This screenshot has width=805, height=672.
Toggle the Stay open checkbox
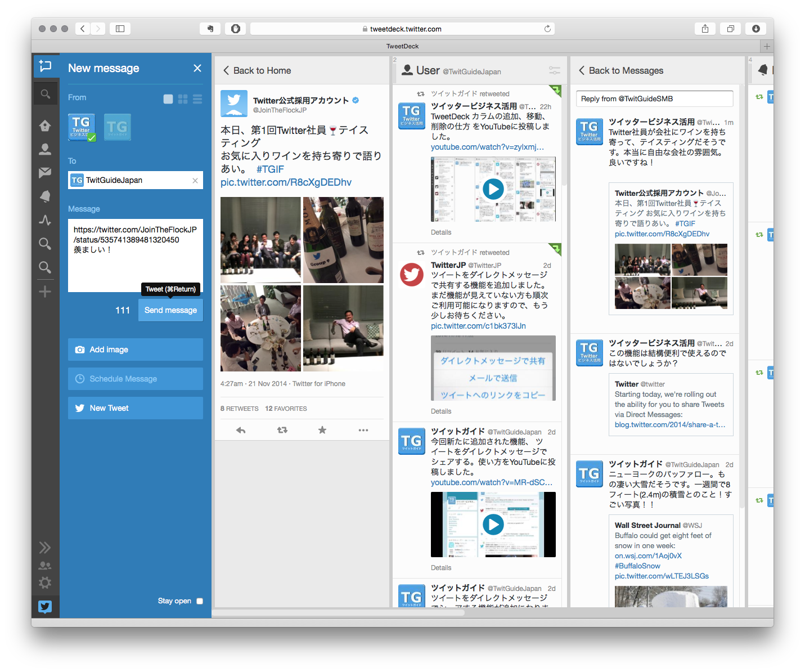(x=200, y=601)
